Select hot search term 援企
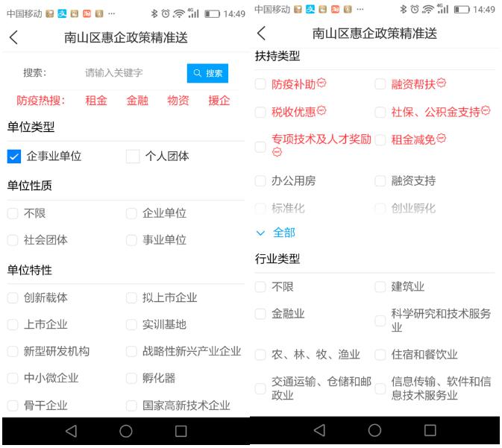The image size is (502, 448). click(x=219, y=101)
